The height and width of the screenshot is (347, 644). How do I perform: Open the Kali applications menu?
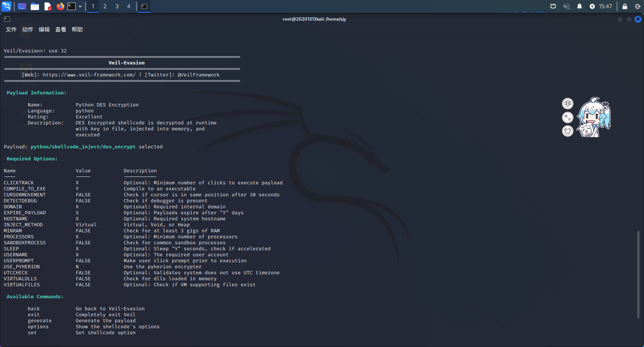[7, 6]
